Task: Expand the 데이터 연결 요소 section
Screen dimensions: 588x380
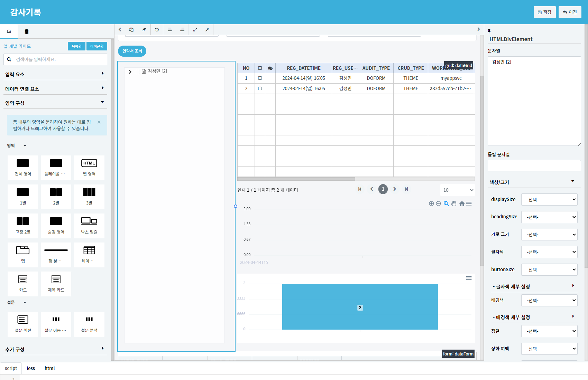Action: pos(55,88)
